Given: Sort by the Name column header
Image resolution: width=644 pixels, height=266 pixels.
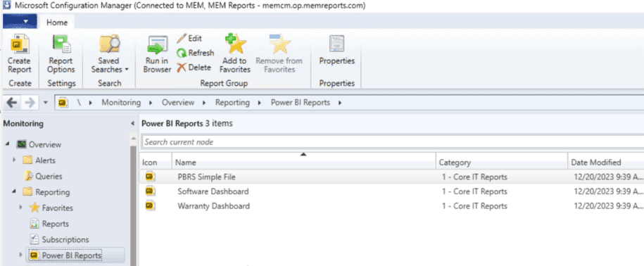Looking at the screenshot, I should pos(303,163).
